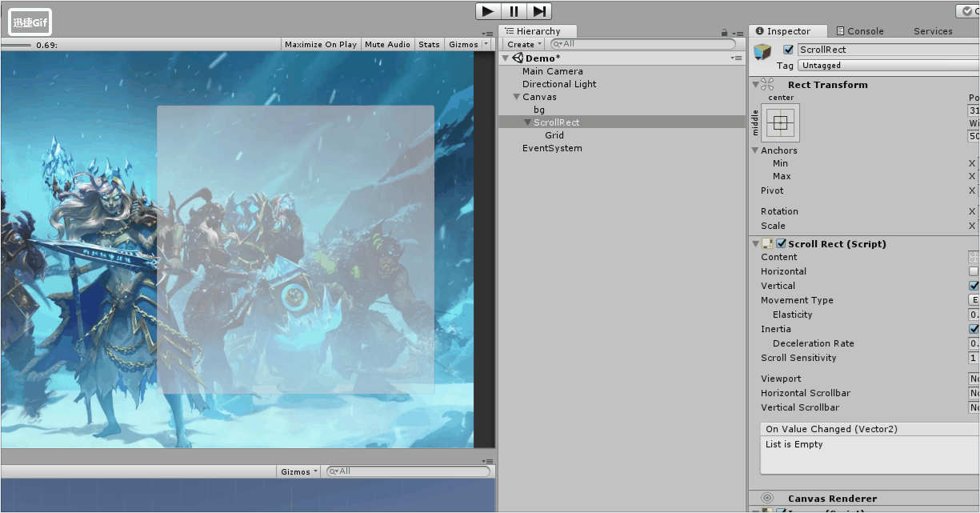Viewport: 980px width, 513px height.
Task: Advance one frame with the Step button
Action: [539, 11]
